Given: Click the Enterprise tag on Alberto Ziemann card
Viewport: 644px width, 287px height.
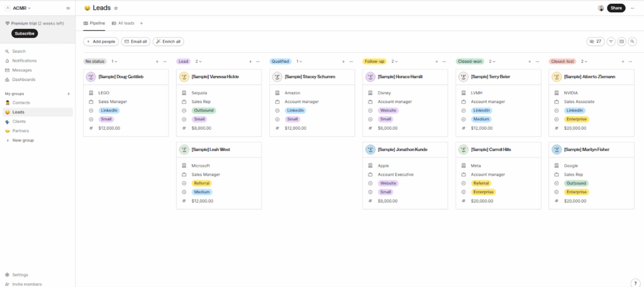Looking at the screenshot, I should point(577,119).
